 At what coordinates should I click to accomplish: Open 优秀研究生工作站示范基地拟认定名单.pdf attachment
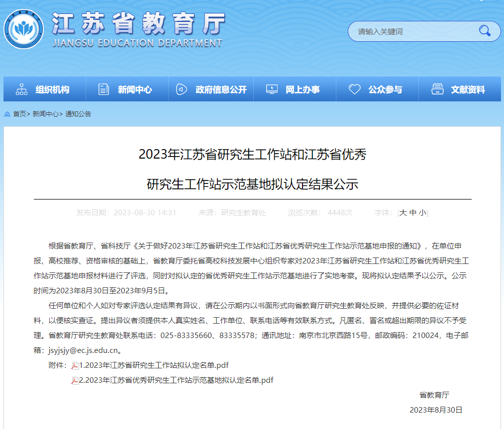point(176,380)
